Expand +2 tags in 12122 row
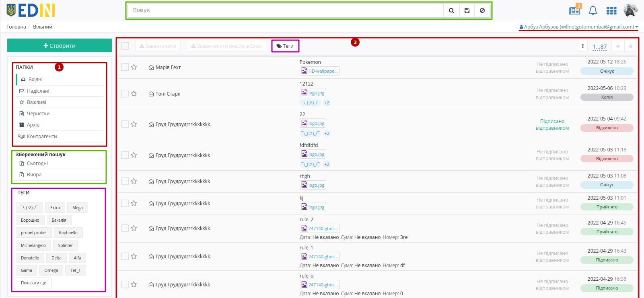644x298 pixels. tap(327, 103)
